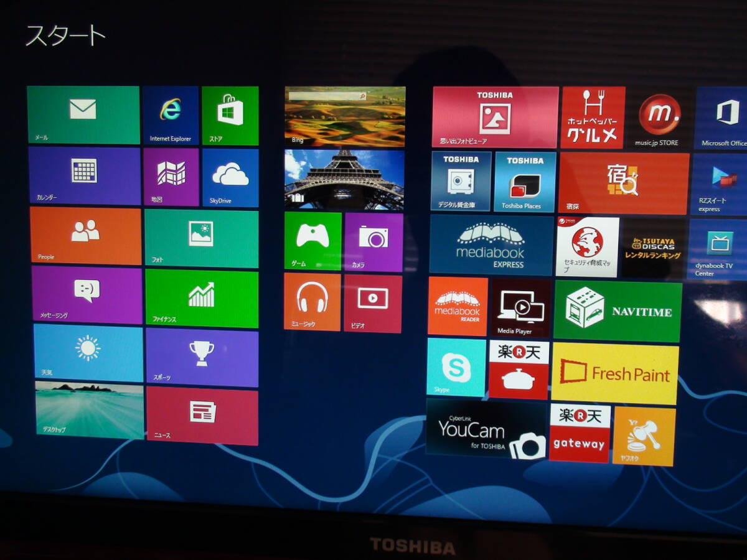Open the dynabook TV Center tile
The width and height of the screenshot is (747, 560).
[718, 249]
